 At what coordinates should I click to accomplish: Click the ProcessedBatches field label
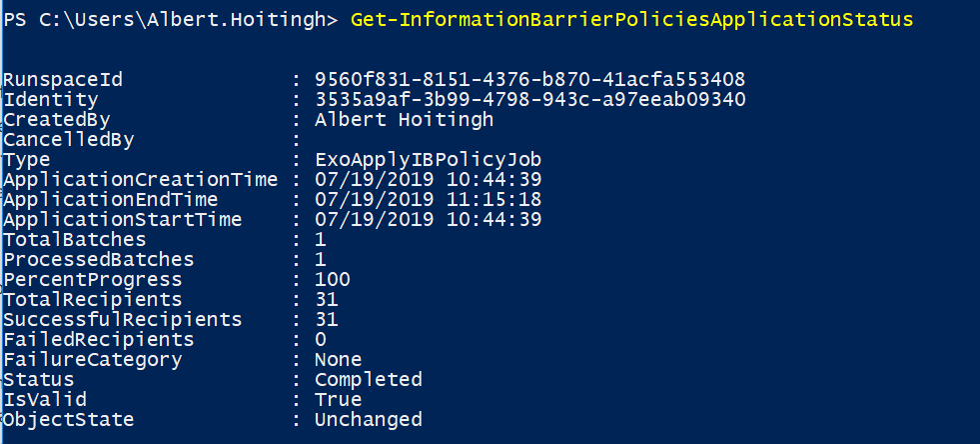click(x=98, y=259)
